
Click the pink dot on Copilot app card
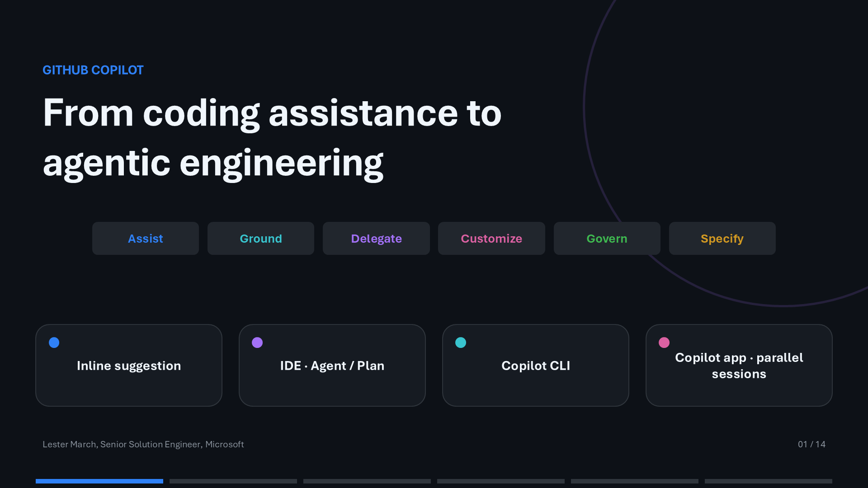(664, 343)
